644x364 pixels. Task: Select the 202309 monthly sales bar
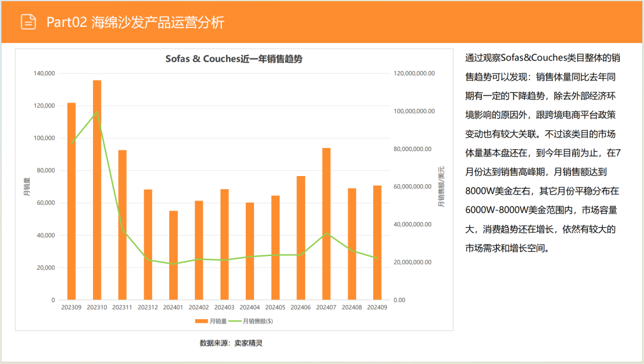pos(72,201)
